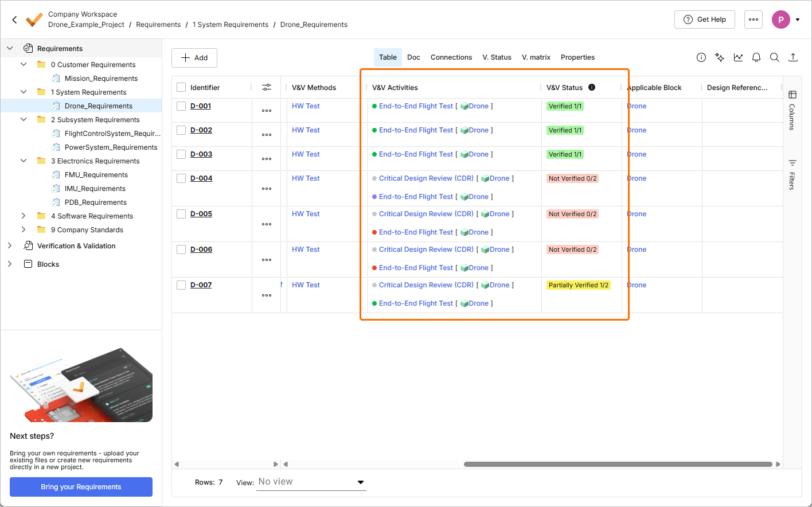The image size is (812, 507).
Task: Switch to the V. matrix tab
Action: (x=536, y=57)
